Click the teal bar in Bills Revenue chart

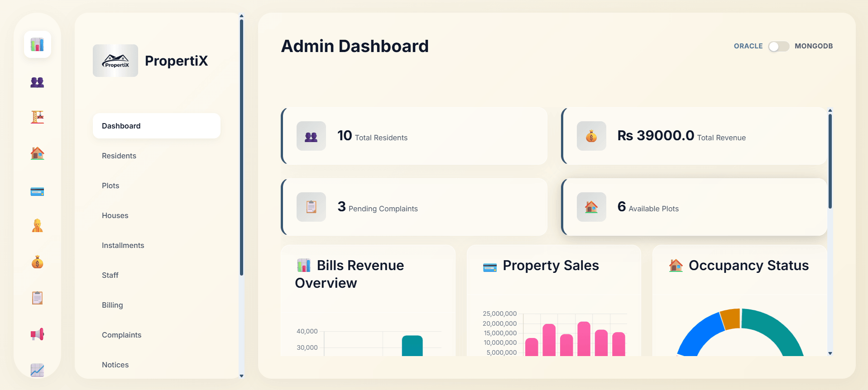point(412,346)
